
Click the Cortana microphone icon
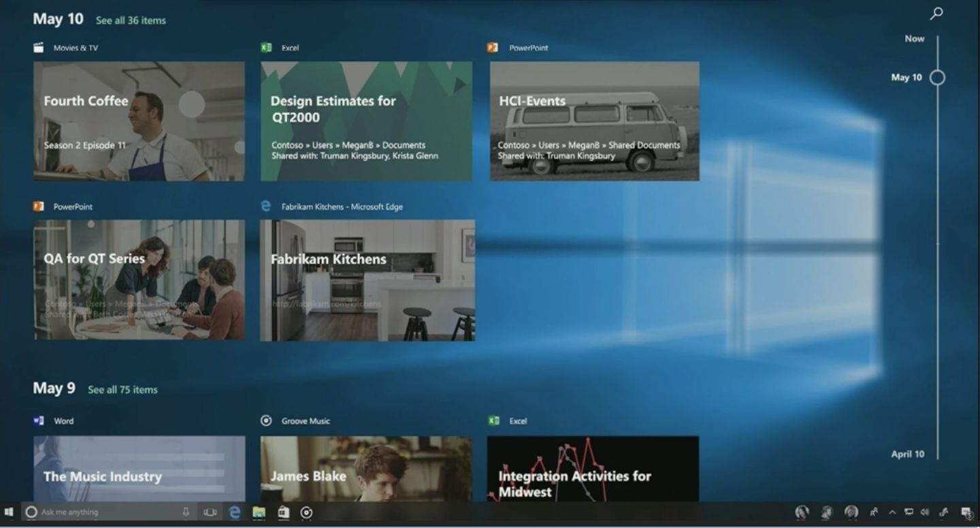[186, 512]
